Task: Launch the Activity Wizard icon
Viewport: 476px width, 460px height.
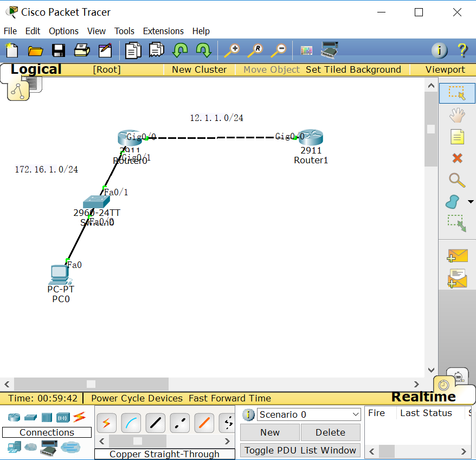Action: click(x=105, y=50)
